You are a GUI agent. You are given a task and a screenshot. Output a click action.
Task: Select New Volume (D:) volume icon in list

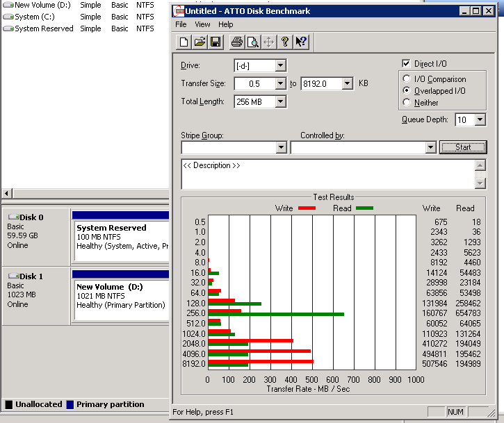pyautogui.click(x=8, y=5)
